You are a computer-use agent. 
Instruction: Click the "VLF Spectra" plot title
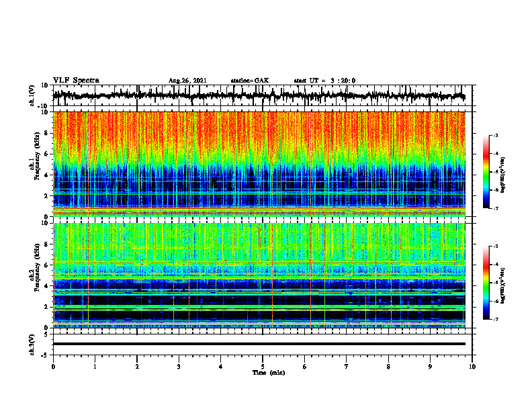[76, 81]
